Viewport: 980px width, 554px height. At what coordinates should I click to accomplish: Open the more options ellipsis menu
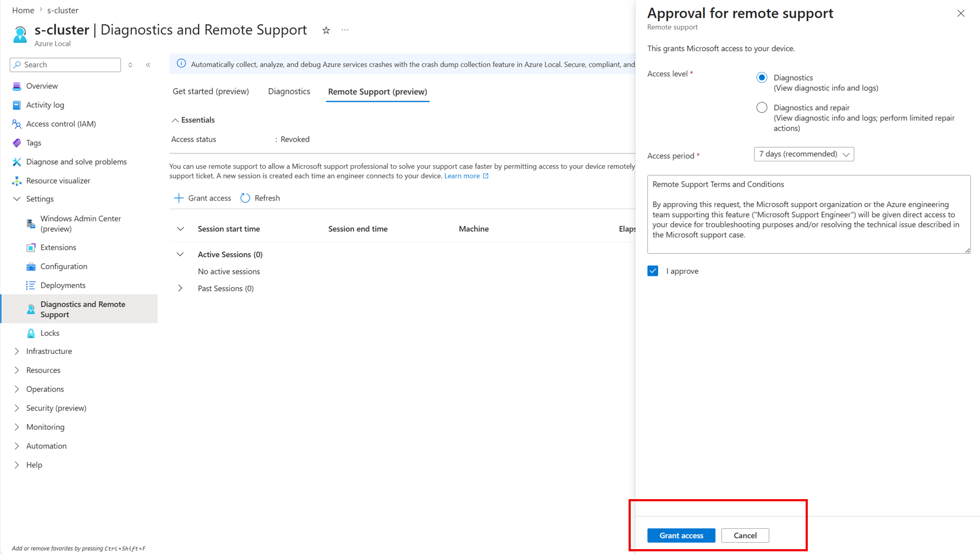pyautogui.click(x=345, y=30)
